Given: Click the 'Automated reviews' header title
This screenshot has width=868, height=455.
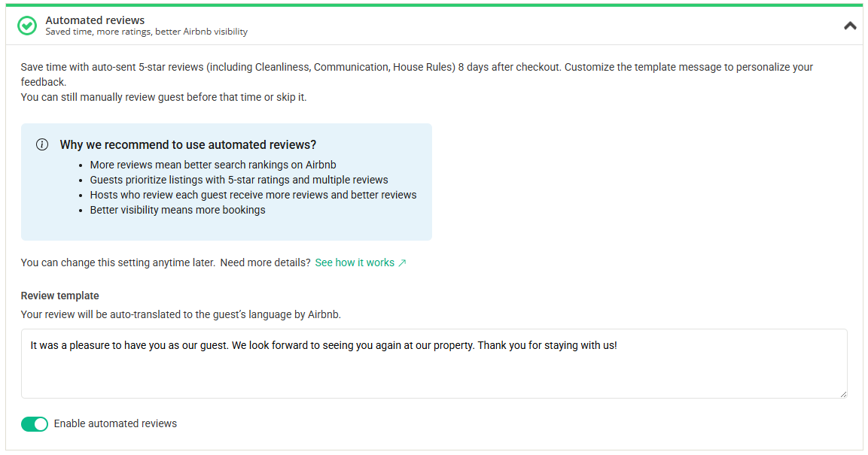Looking at the screenshot, I should (95, 20).
